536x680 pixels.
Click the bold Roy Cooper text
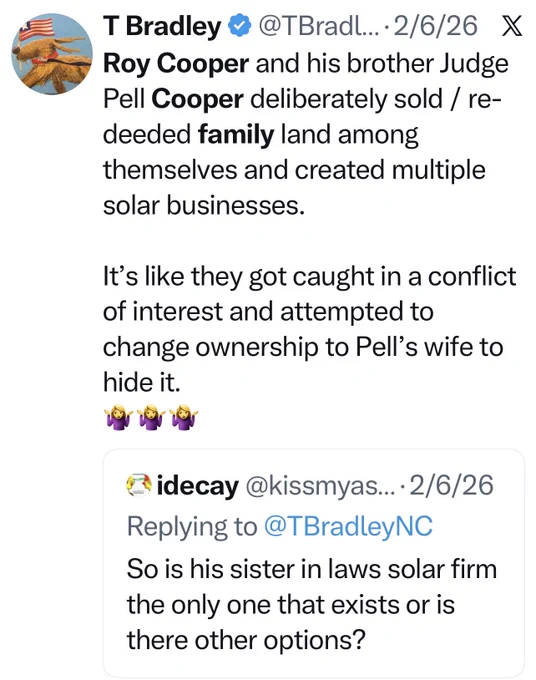[x=176, y=64]
